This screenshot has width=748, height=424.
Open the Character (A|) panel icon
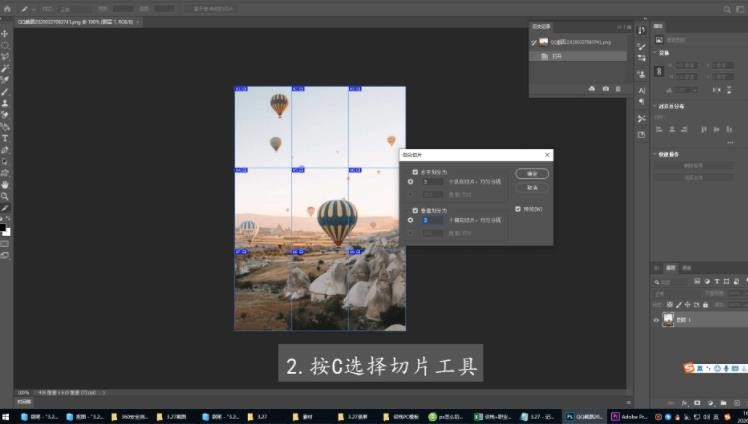point(642,91)
